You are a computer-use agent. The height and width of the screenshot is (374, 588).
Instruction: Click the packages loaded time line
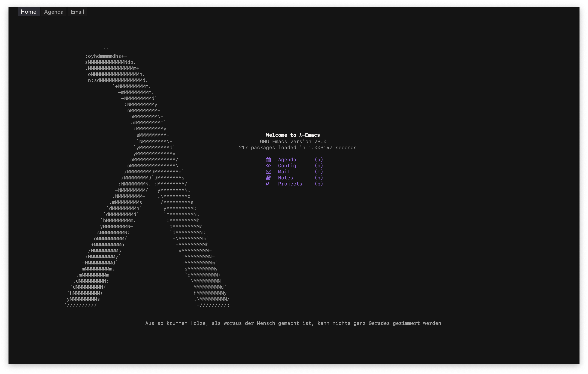[297, 148]
